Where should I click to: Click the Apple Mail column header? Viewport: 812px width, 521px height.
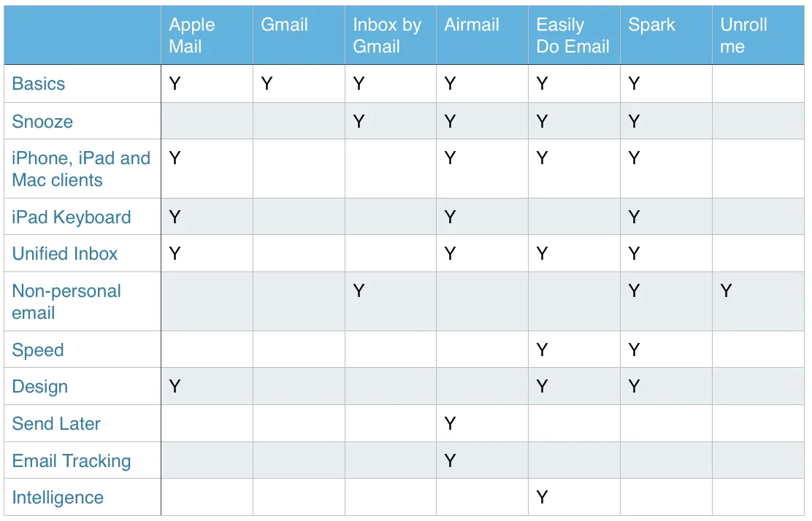pos(191,35)
